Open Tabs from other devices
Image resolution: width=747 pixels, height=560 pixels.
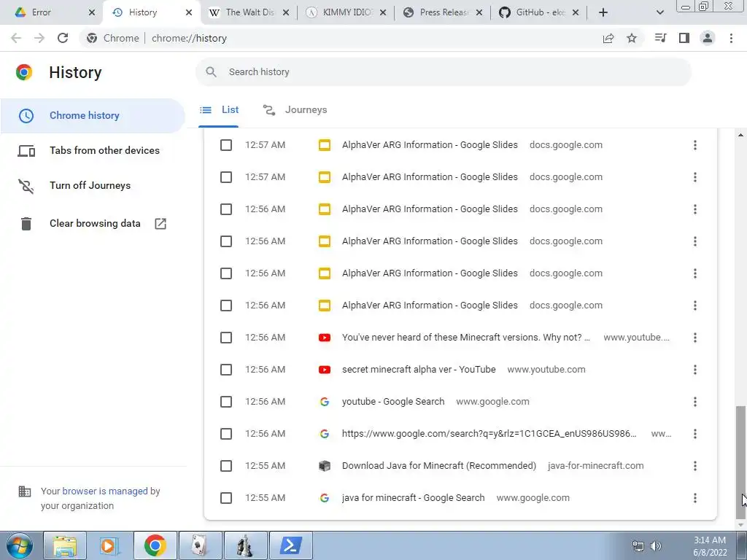[x=93, y=150]
